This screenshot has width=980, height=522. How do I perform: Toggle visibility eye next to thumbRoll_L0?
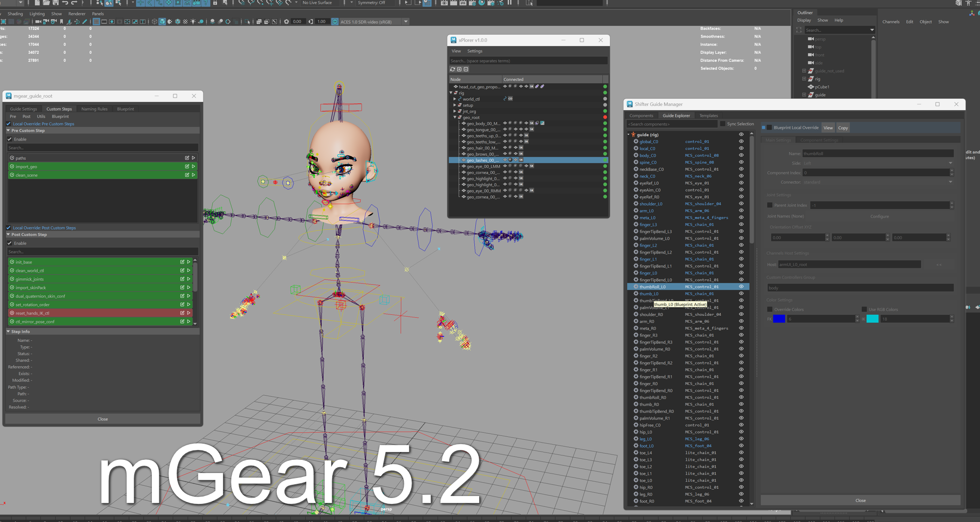[x=741, y=286]
